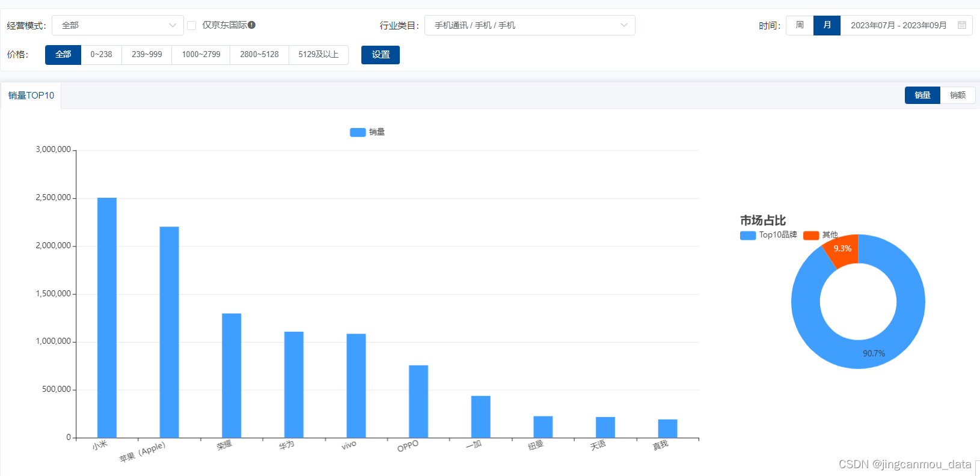Toggle the 其他 legend swatch
Viewport: 980px width, 476px height.
(811, 236)
